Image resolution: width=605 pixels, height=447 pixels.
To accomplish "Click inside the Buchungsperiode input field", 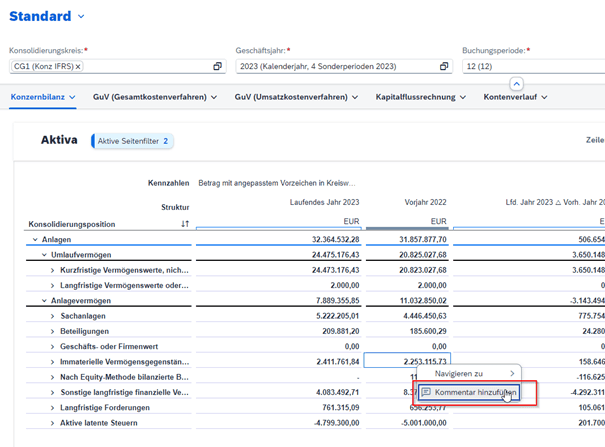I will 530,66.
